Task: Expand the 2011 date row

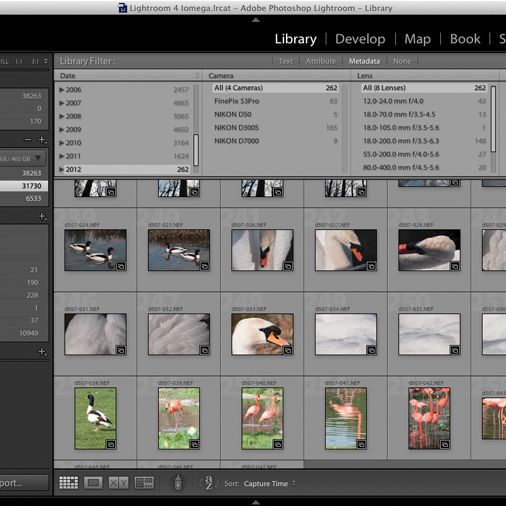Action: point(62,156)
